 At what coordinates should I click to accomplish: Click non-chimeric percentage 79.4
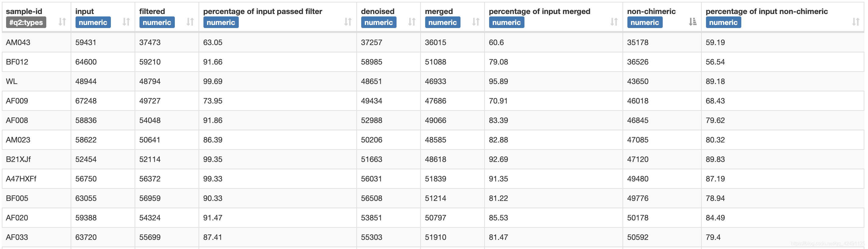pyautogui.click(x=713, y=237)
